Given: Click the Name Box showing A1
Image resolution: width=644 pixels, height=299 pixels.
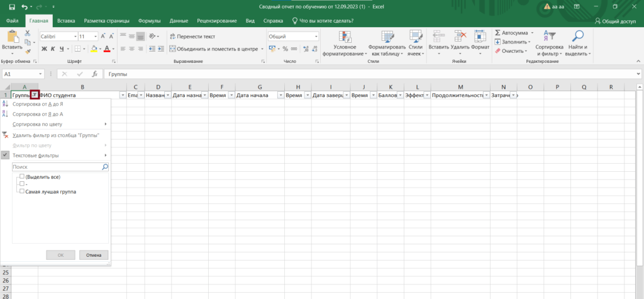Looking at the screenshot, I should pyautogui.click(x=23, y=74).
